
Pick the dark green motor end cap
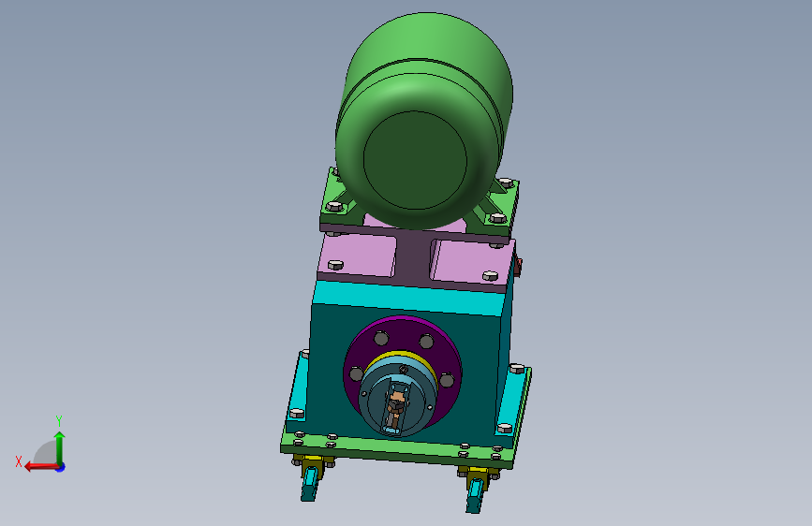[x=415, y=160]
